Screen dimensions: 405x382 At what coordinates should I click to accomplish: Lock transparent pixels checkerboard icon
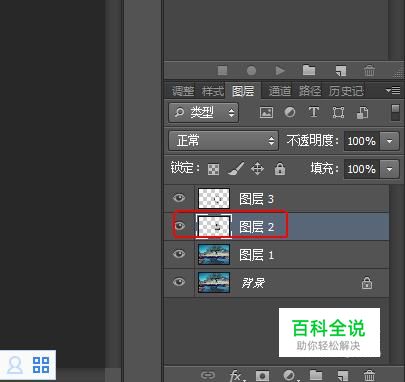click(213, 169)
